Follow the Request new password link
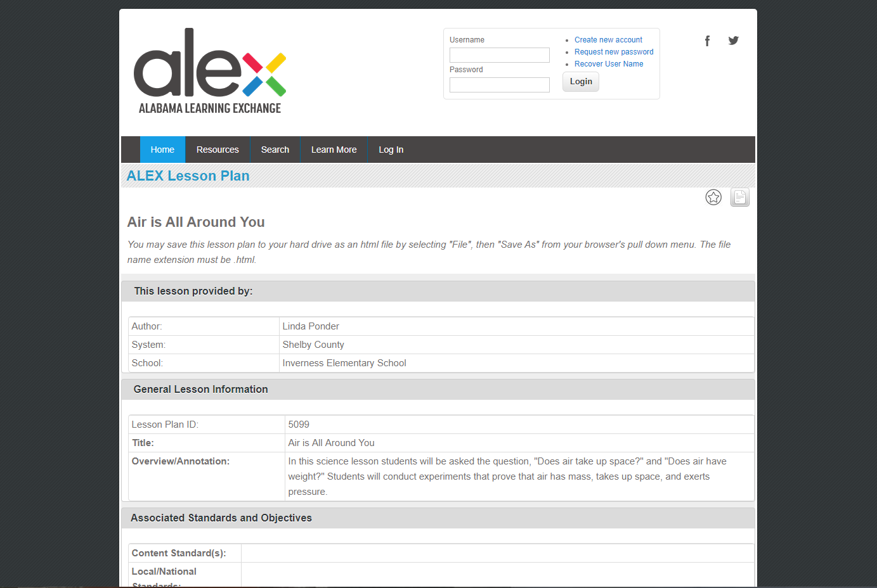This screenshot has height=588, width=877. pyautogui.click(x=613, y=52)
